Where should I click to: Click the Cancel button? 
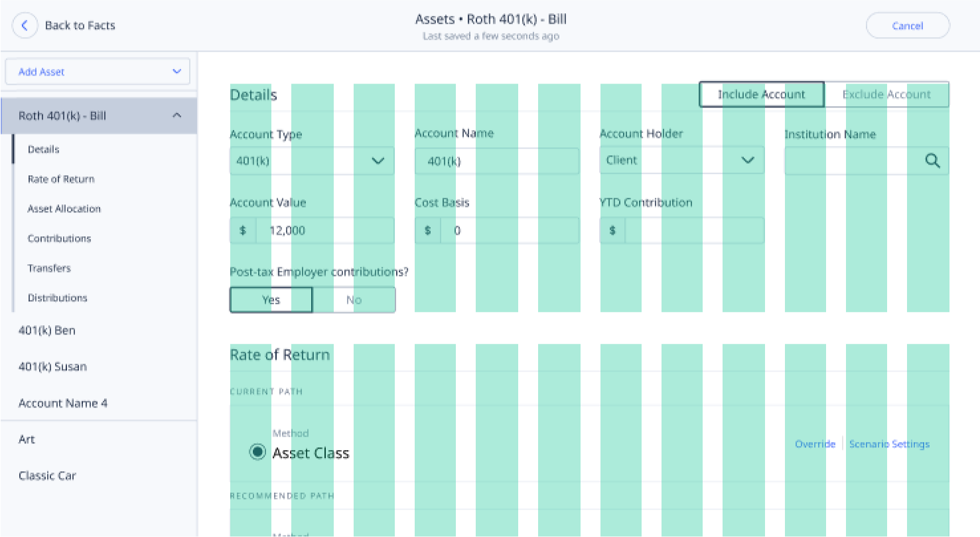[x=908, y=26]
